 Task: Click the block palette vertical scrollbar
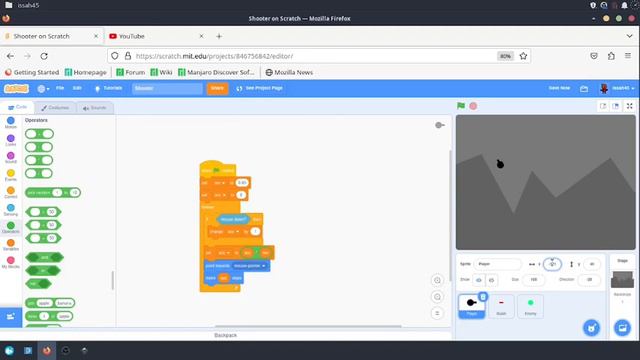coord(113,280)
